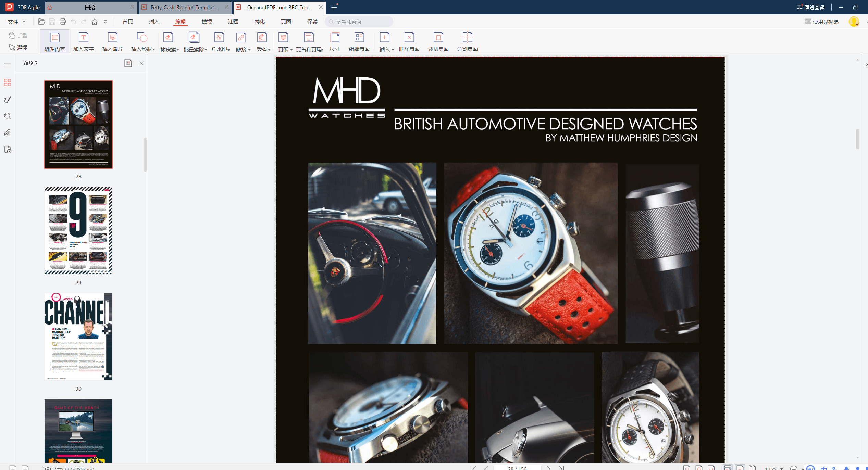The image size is (868, 470).
Task: Click the Insert page icon (插入)
Action: pos(384,37)
